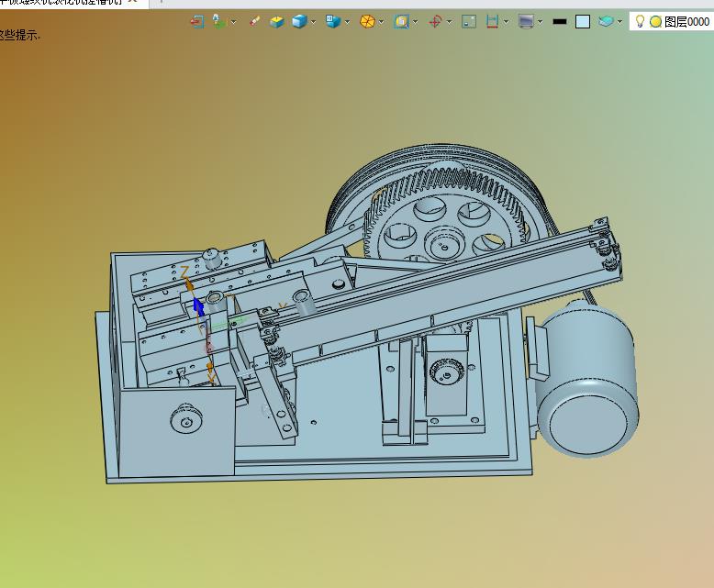Expand dropdown next to assembly insert icon

(x=233, y=21)
